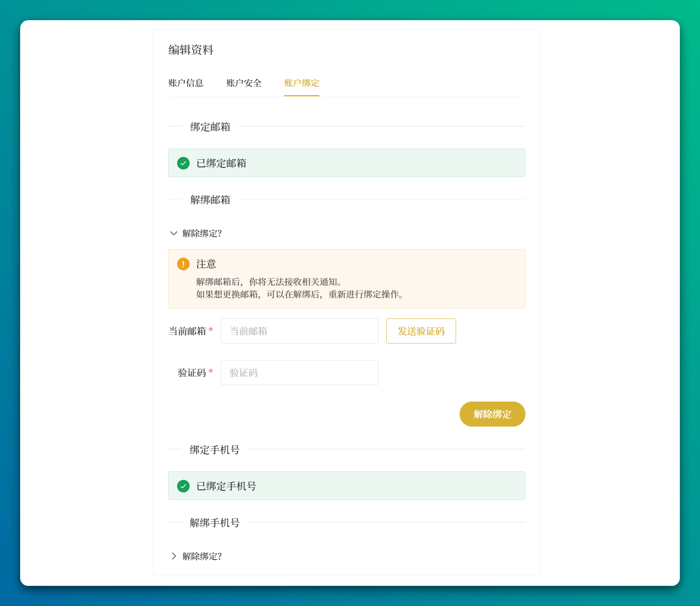700x606 pixels.
Task: Click the 解绑邮箱 section heading
Action: 210,200
